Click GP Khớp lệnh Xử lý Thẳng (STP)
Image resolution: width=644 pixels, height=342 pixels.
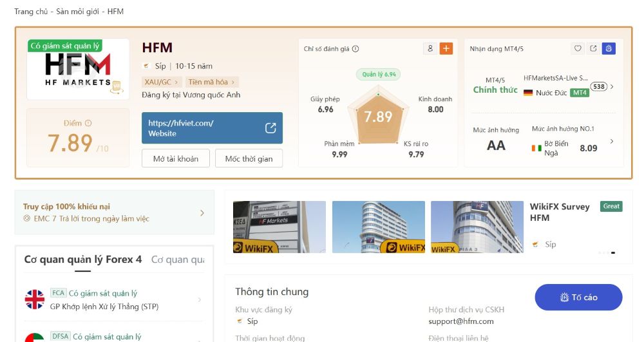coord(104,307)
